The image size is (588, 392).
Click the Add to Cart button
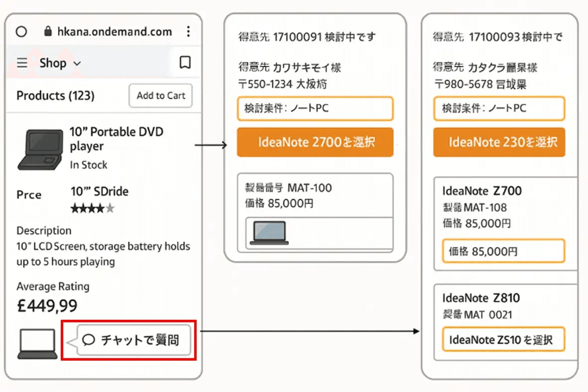(160, 96)
